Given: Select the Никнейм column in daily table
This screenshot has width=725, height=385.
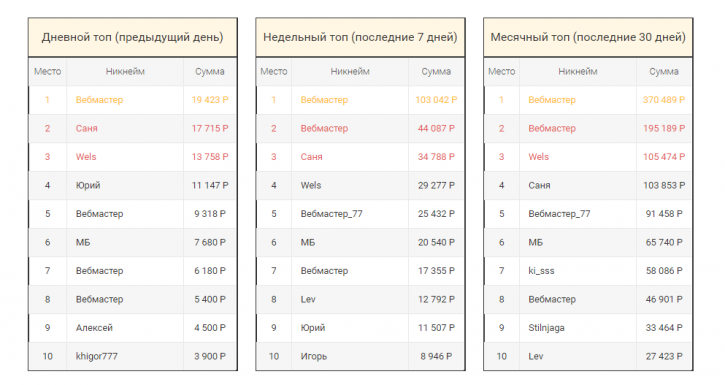Looking at the screenshot, I should point(125,72).
